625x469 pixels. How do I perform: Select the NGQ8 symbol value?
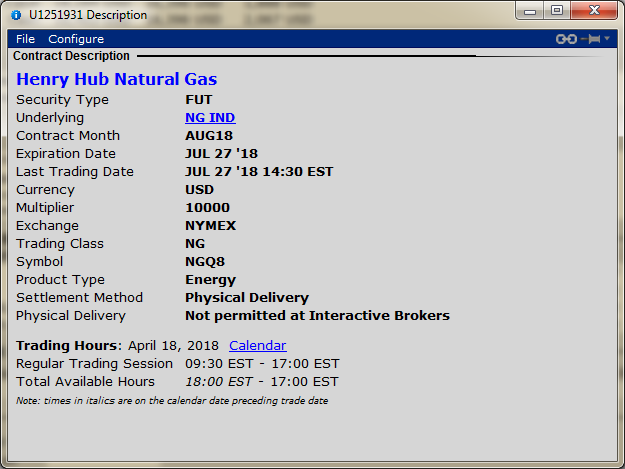pyautogui.click(x=205, y=261)
